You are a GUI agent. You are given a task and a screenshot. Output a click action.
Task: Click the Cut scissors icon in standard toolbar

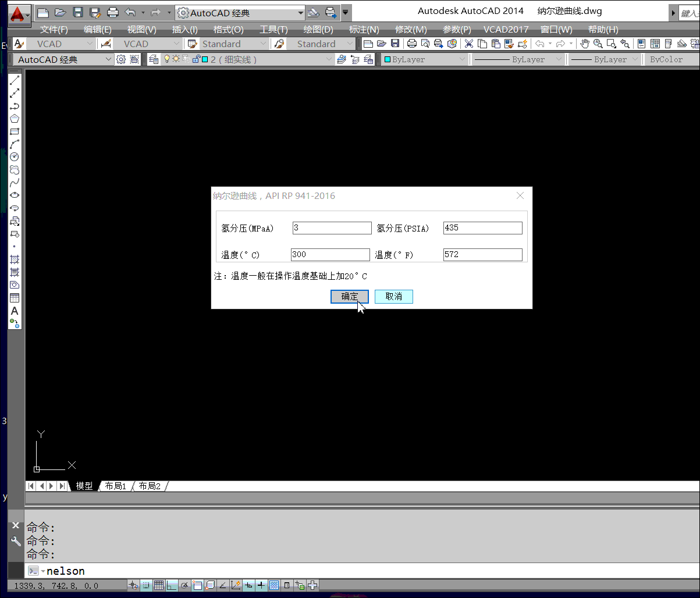click(x=468, y=44)
